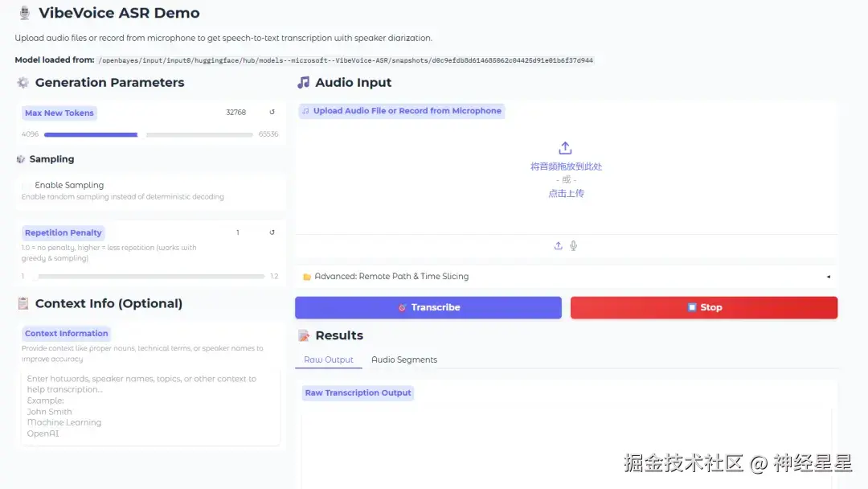Click the Max New Tokens label
The width and height of the screenshot is (868, 489).
59,113
